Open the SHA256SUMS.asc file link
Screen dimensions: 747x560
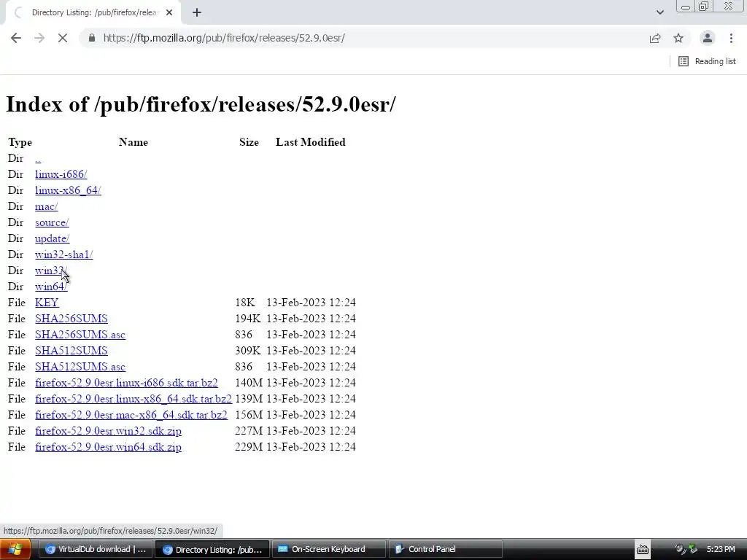(x=80, y=335)
